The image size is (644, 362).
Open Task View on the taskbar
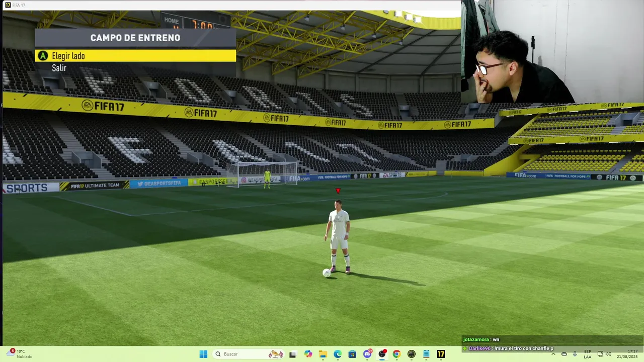pyautogui.click(x=293, y=354)
